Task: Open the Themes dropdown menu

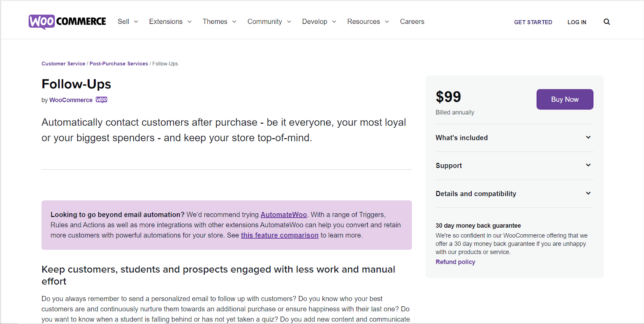Action: pyautogui.click(x=220, y=21)
